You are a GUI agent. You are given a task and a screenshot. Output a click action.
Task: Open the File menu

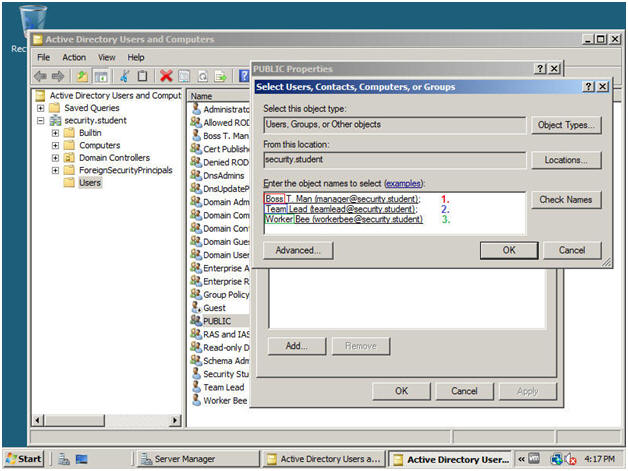[x=43, y=57]
